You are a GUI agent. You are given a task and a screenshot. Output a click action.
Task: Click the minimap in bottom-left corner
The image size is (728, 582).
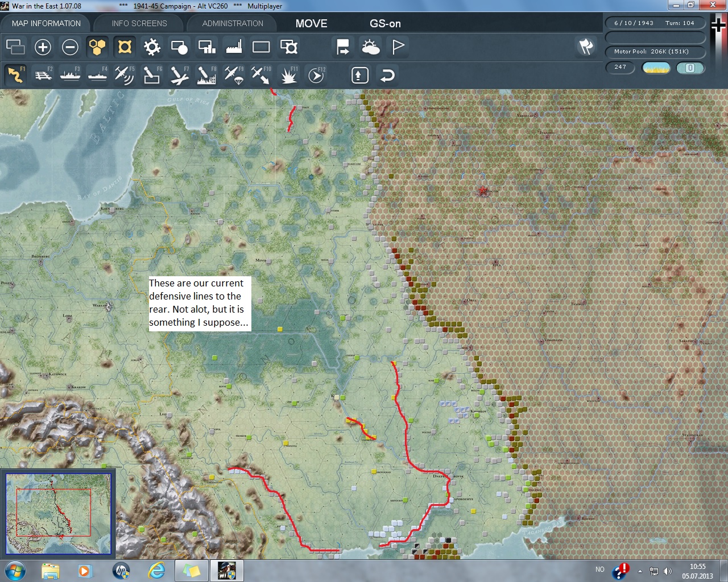(x=58, y=514)
